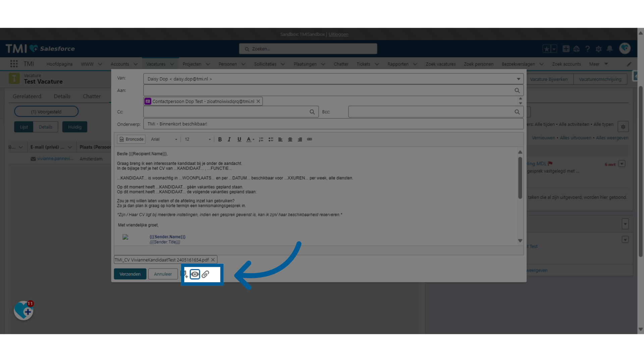Switch to the record Details tab

coord(62,96)
